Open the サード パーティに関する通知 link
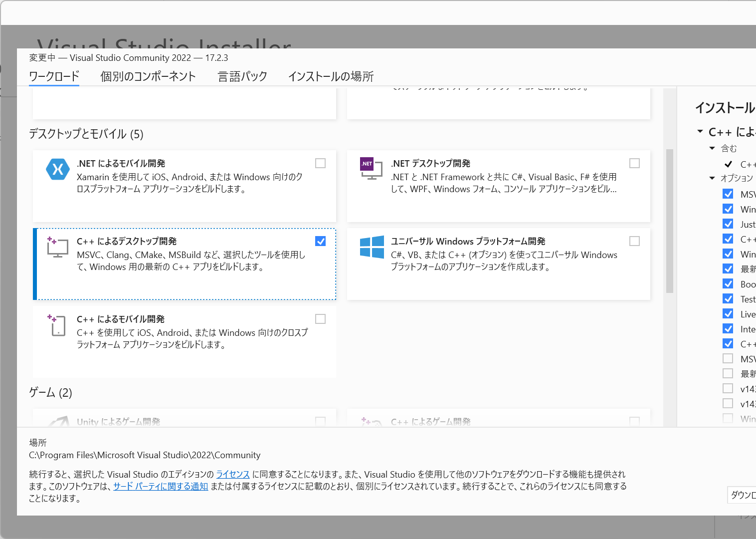The width and height of the screenshot is (756, 539). [161, 486]
